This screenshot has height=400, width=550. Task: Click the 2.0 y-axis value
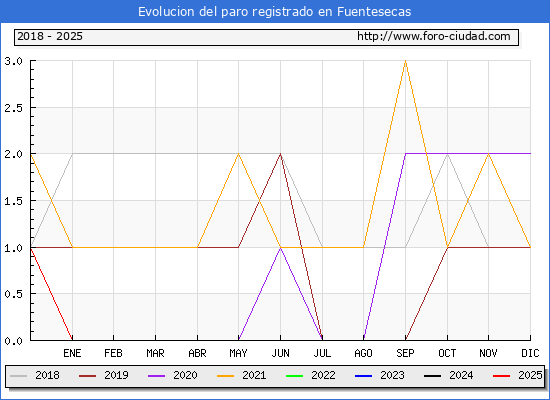(x=13, y=154)
